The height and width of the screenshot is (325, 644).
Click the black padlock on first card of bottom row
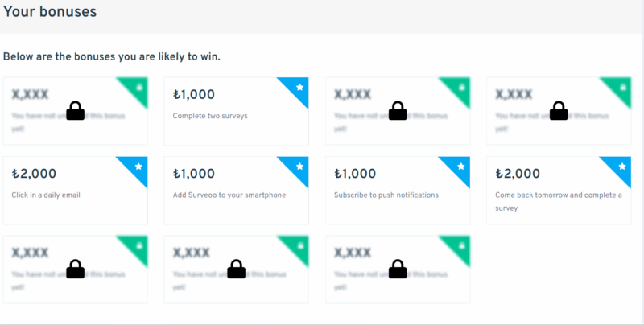point(75,269)
